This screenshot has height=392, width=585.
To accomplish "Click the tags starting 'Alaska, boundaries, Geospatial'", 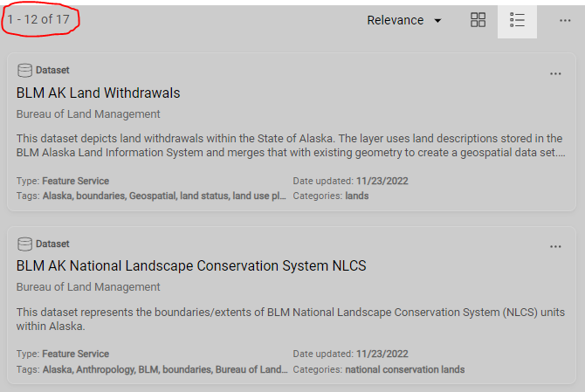I will click(x=164, y=196).
